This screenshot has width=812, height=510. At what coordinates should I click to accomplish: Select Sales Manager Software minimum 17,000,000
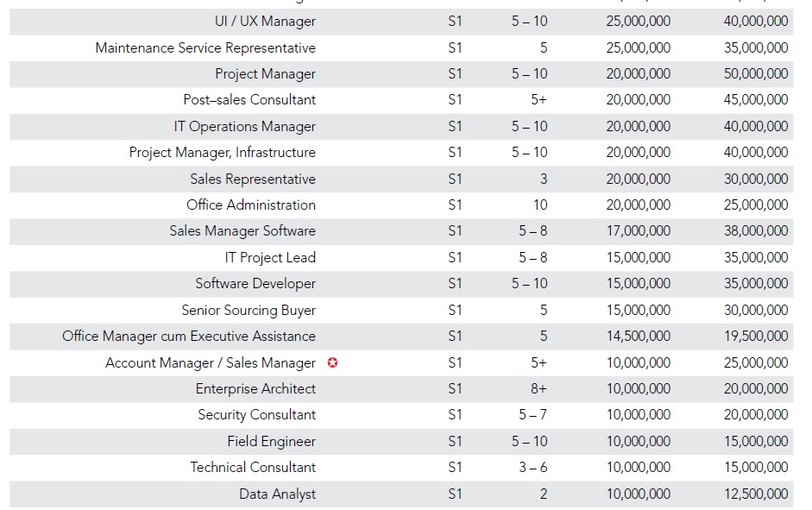click(x=638, y=231)
